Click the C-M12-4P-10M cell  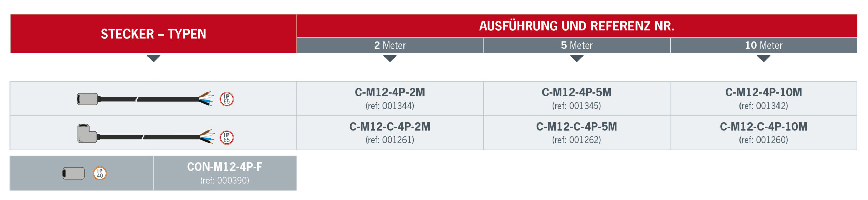[x=764, y=98]
